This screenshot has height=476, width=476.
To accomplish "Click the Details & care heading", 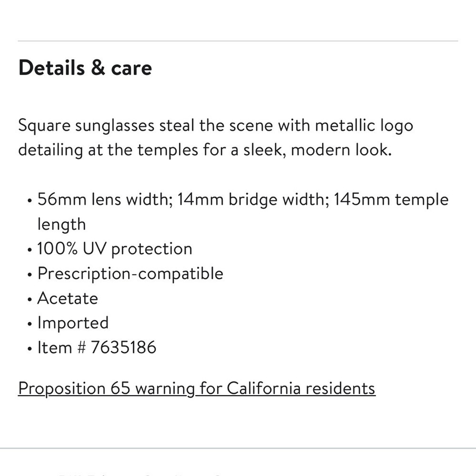I will (85, 68).
